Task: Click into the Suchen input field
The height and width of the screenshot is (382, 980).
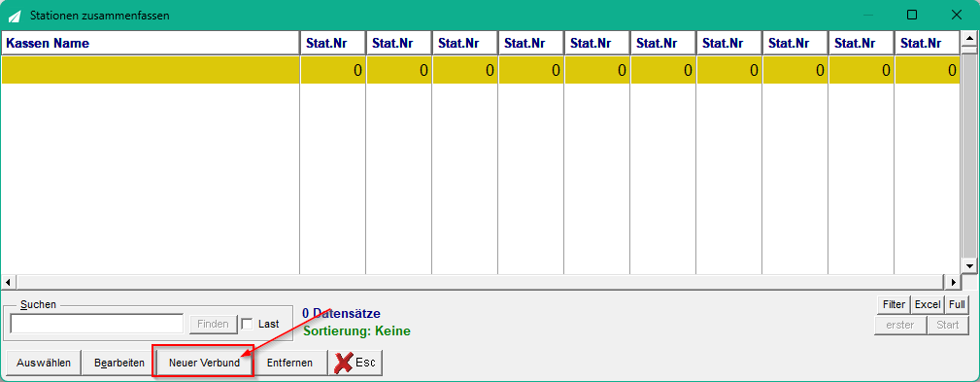Action: (97, 324)
